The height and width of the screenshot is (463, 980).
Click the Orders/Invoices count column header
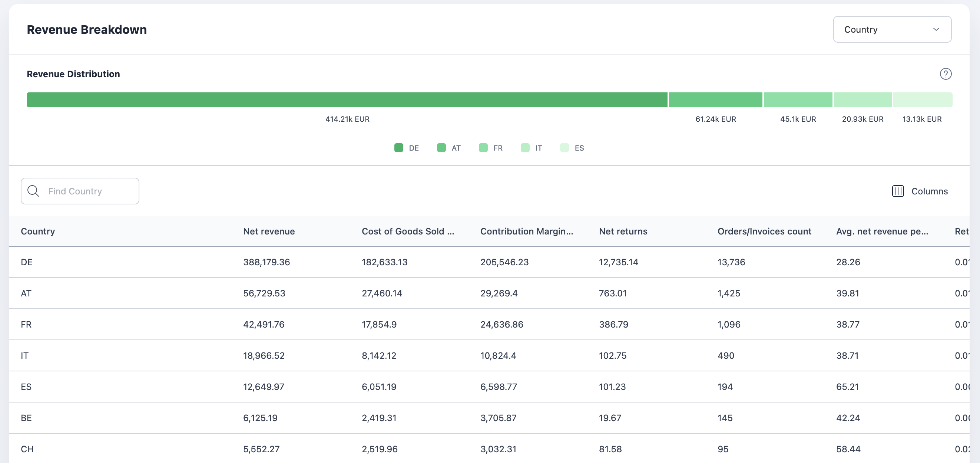click(x=764, y=231)
